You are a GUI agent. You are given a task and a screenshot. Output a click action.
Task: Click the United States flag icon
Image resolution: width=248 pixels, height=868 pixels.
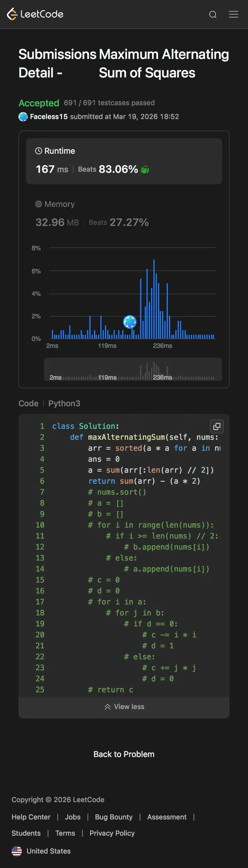[x=17, y=851]
